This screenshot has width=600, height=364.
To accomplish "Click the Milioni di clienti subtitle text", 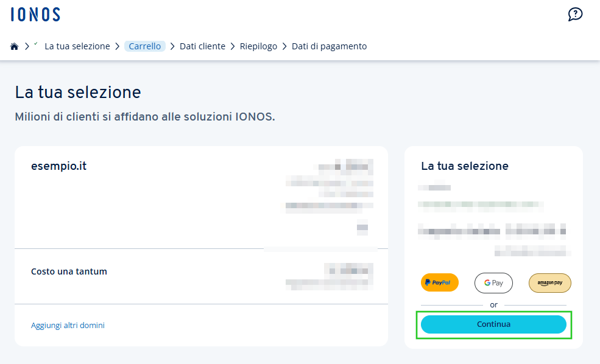I will [x=145, y=117].
